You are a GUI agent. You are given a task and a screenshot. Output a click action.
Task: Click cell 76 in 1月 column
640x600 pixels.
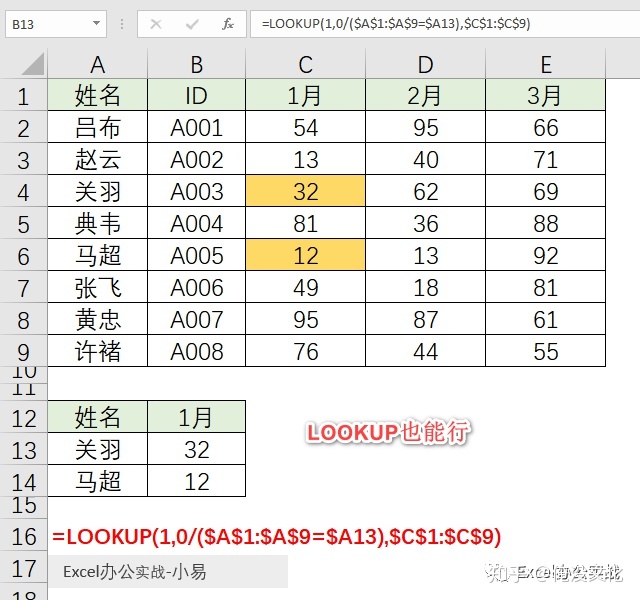click(305, 351)
